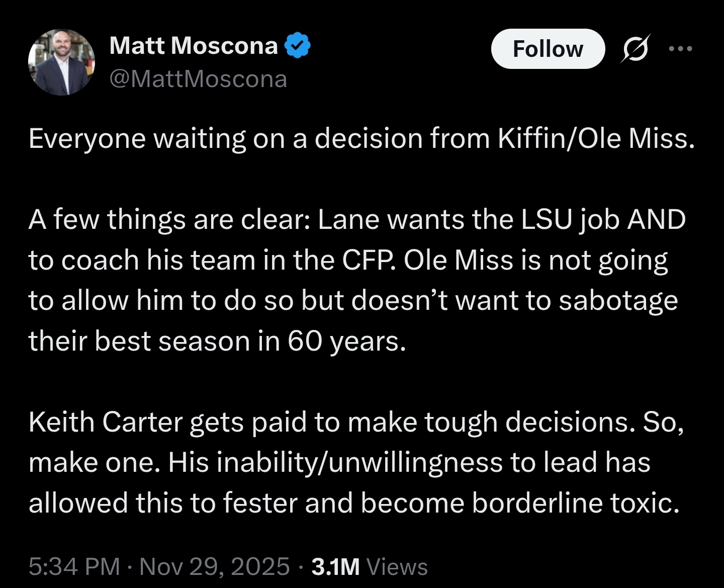Viewport: 724px width, 588px height.
Task: Click the Views label beside 3.1M
Action: click(397, 566)
